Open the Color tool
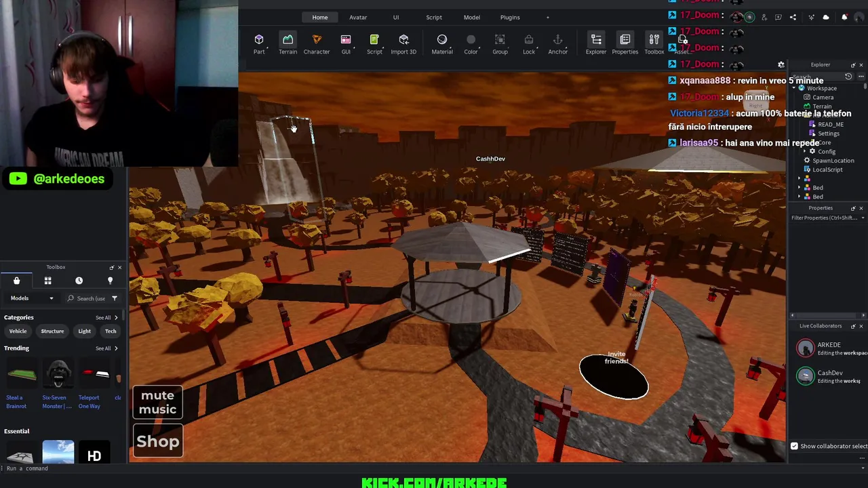 (x=471, y=43)
